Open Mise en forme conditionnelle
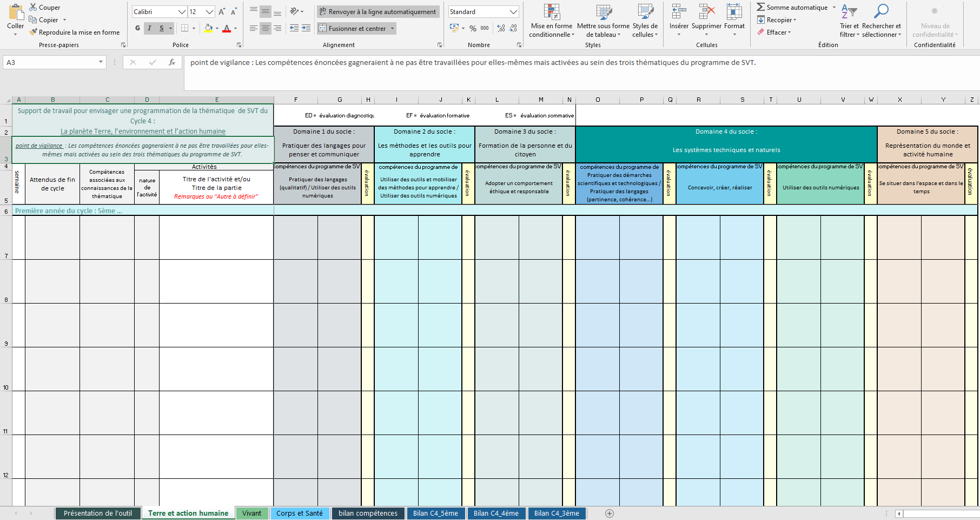 pos(551,22)
